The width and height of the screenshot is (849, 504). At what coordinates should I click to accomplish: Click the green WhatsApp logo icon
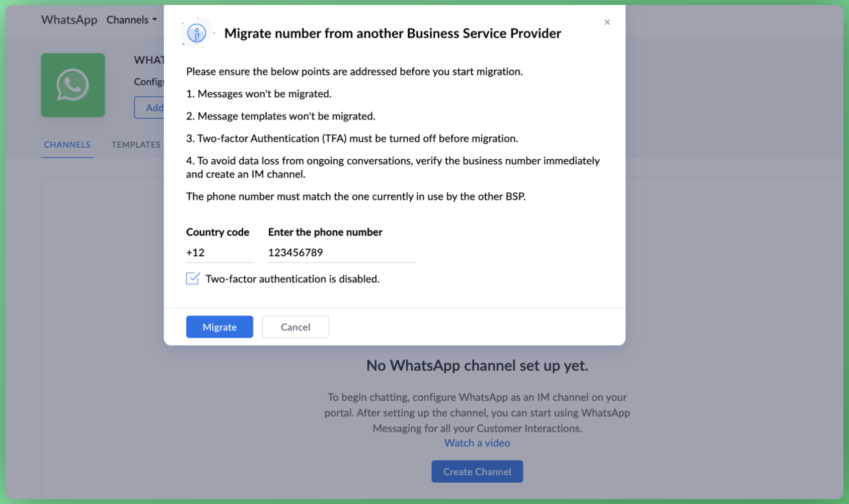click(x=73, y=85)
